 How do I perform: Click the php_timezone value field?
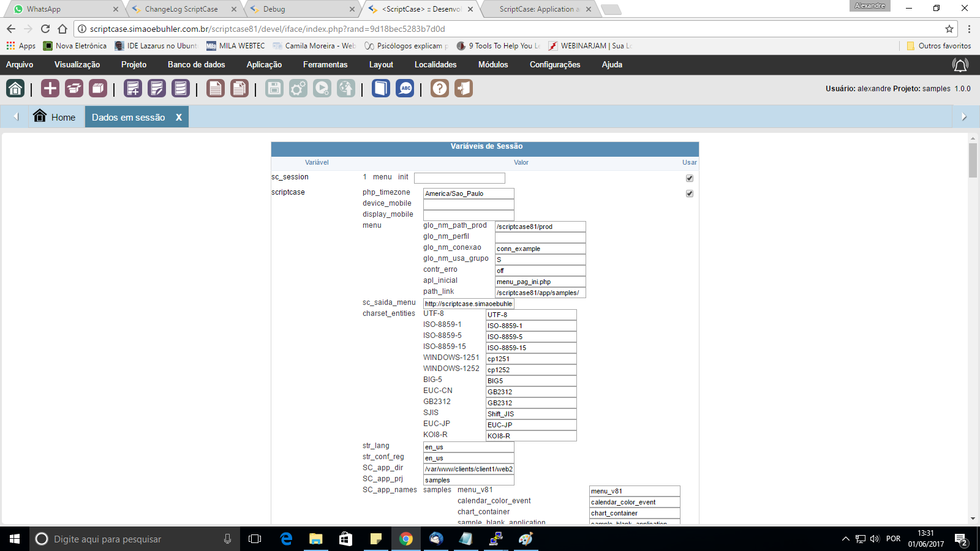[469, 193]
